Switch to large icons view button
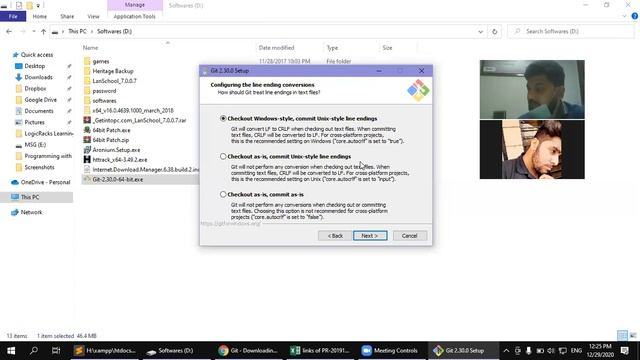 click(633, 336)
